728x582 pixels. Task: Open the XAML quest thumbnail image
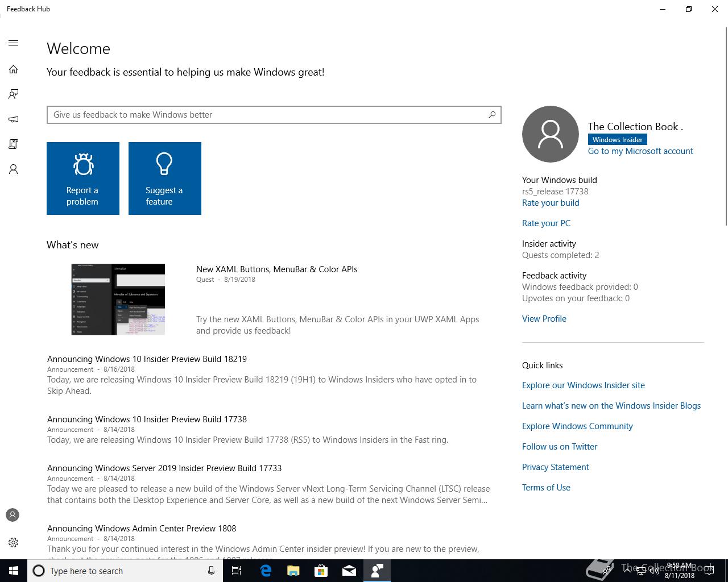tap(118, 299)
